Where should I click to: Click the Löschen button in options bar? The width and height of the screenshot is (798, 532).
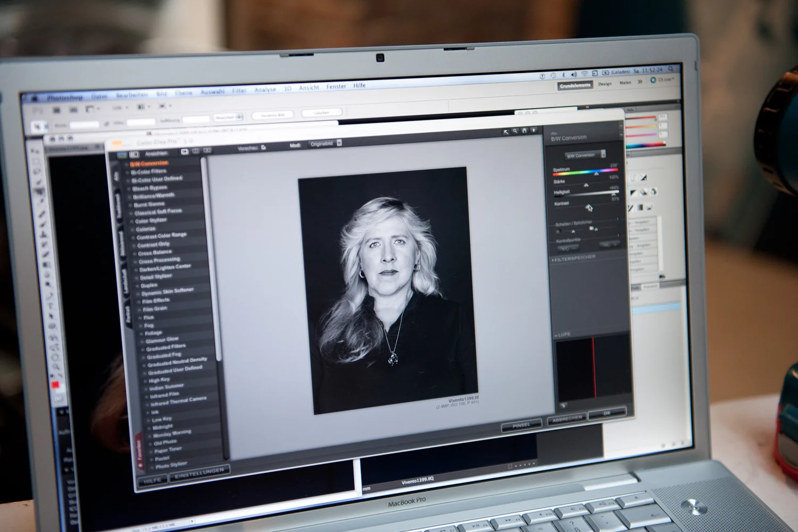322,112
